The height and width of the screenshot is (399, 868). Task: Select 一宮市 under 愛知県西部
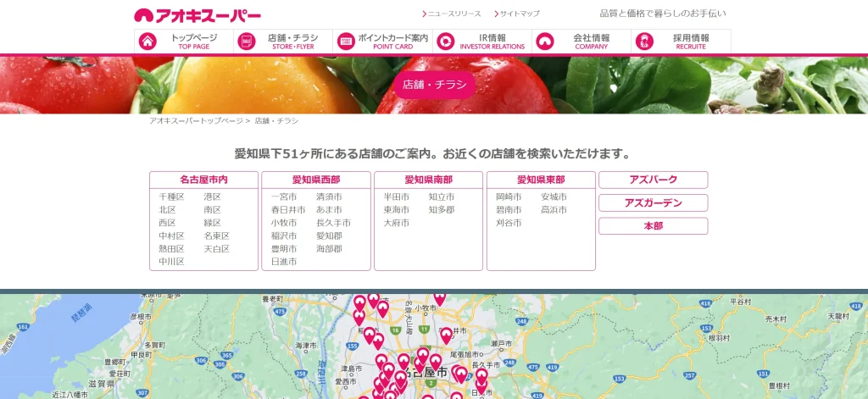coord(284,197)
